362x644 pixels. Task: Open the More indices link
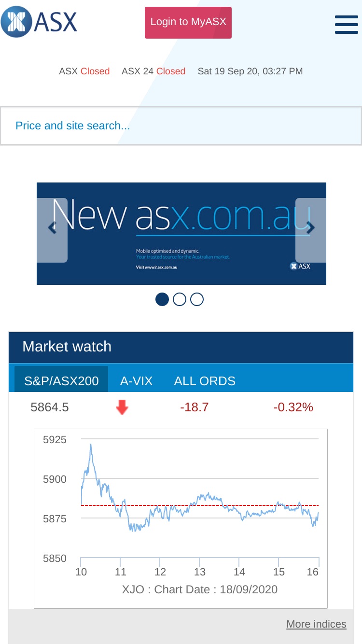316,624
